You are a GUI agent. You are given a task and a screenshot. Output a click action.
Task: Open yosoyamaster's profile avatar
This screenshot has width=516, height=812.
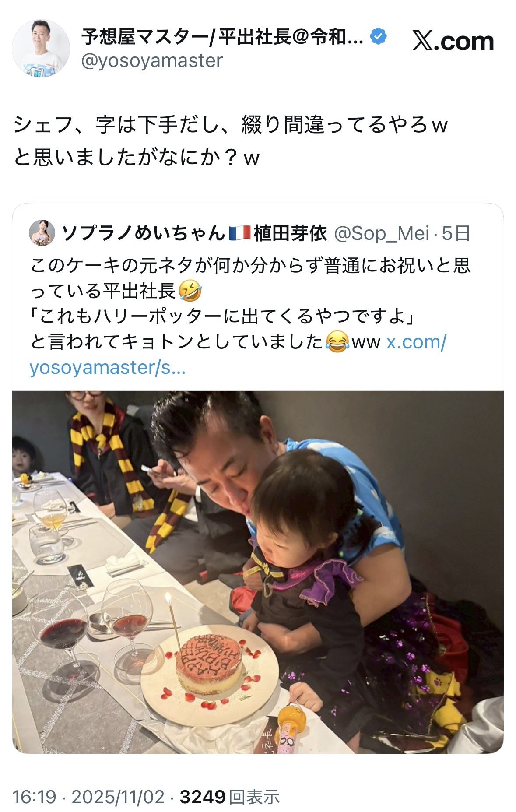point(41,48)
